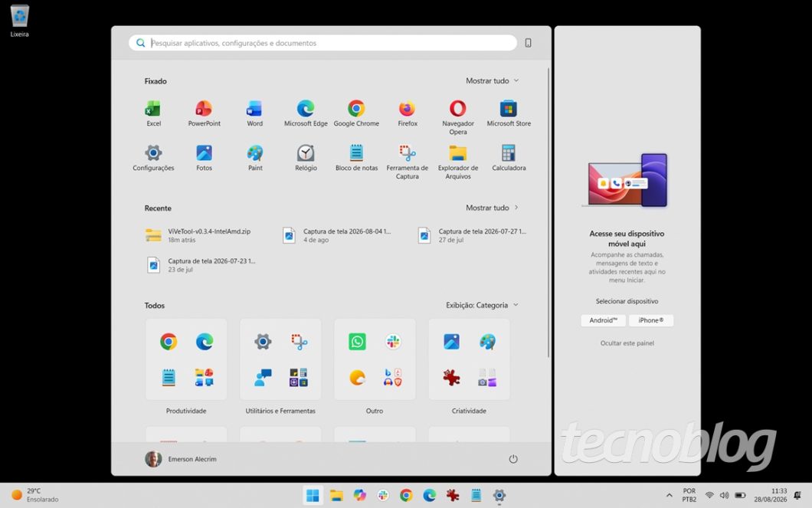Click the battery status tray icon
Viewport: 812px width, 508px height.
(x=741, y=496)
